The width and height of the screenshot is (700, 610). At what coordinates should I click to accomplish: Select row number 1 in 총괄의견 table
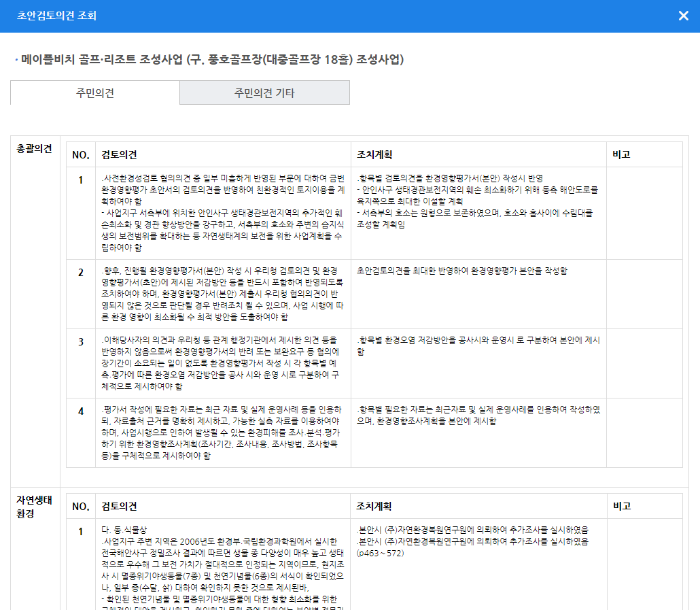[80, 180]
